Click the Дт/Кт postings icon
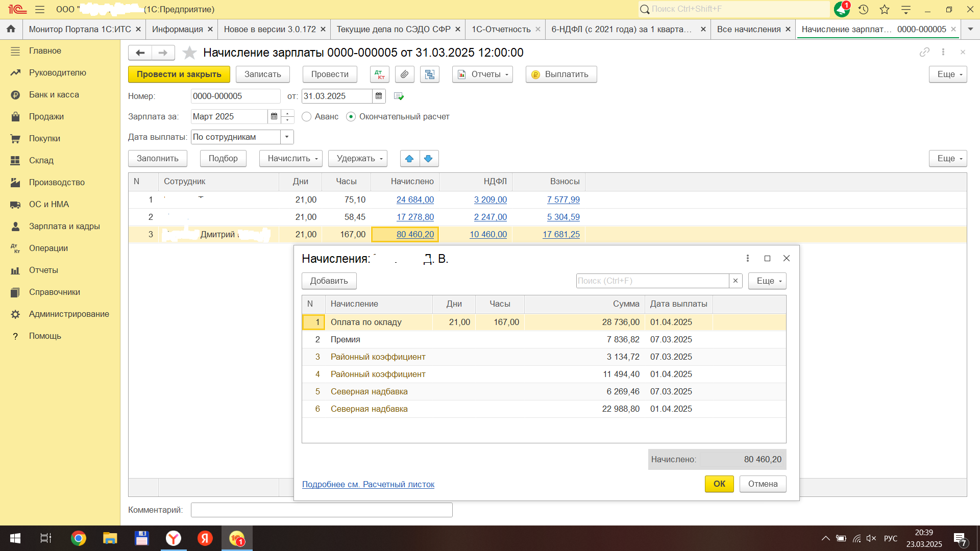Viewport: 980px width, 551px height. [379, 74]
